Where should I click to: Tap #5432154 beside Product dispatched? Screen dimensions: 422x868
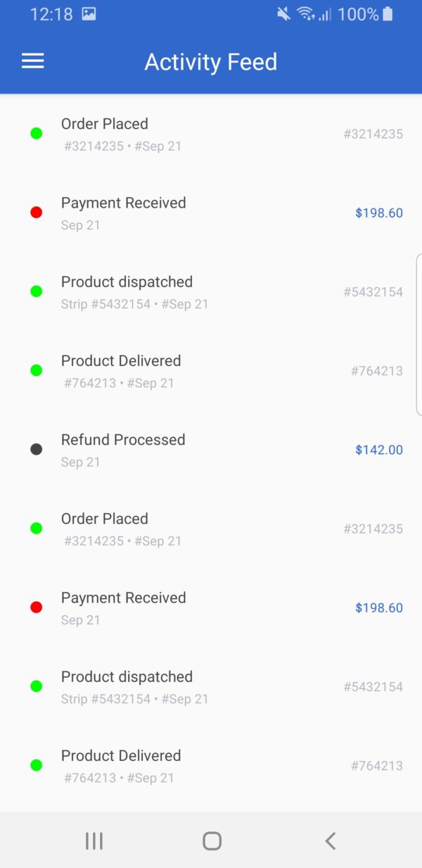tap(373, 291)
